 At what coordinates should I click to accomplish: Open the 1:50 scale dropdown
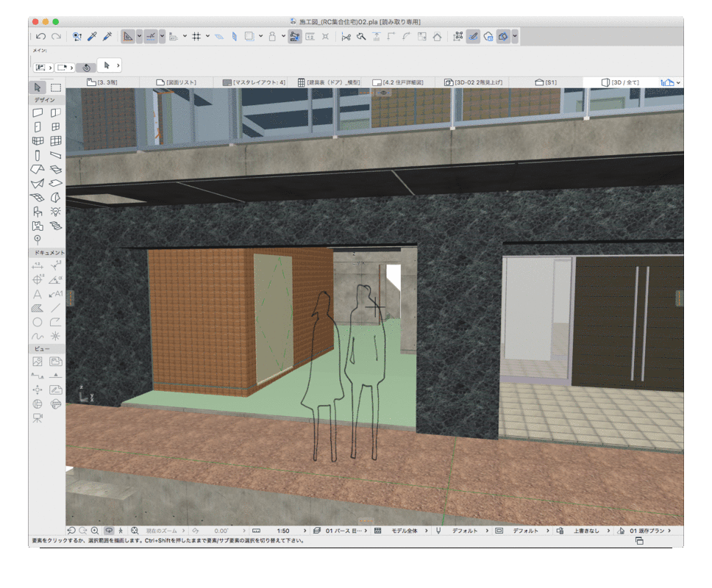click(284, 530)
